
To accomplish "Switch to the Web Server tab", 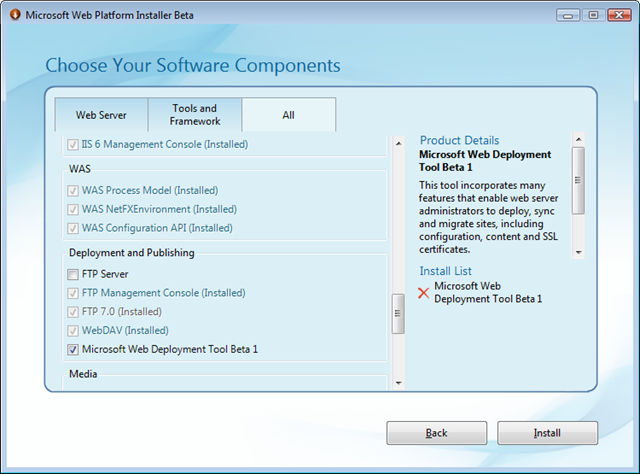I will point(101,115).
